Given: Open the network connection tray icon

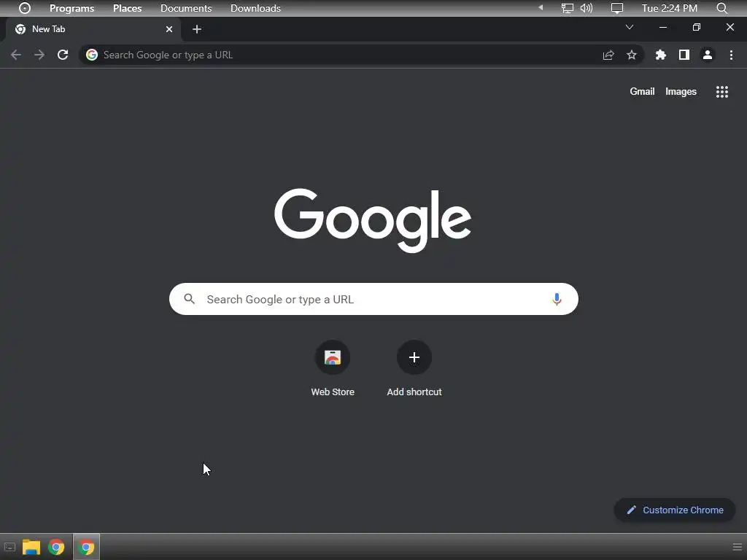Looking at the screenshot, I should (x=567, y=8).
